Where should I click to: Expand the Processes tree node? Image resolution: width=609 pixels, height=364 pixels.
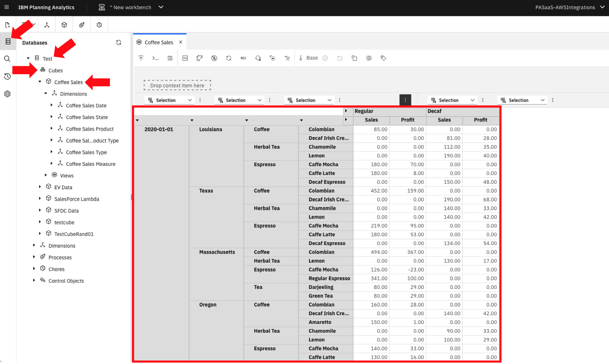coord(34,257)
